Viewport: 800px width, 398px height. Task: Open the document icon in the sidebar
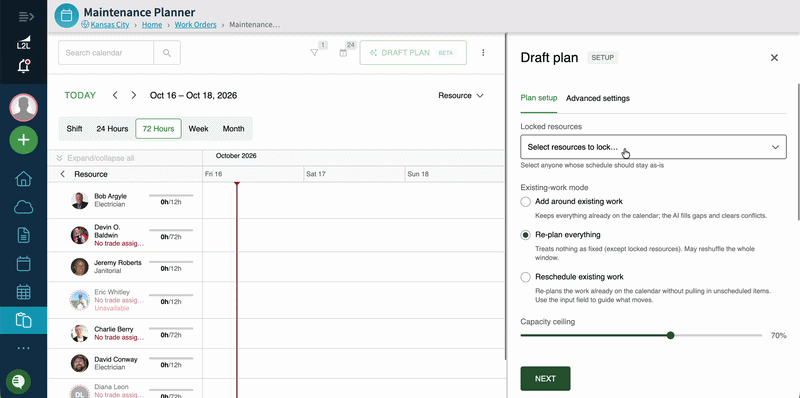23,235
